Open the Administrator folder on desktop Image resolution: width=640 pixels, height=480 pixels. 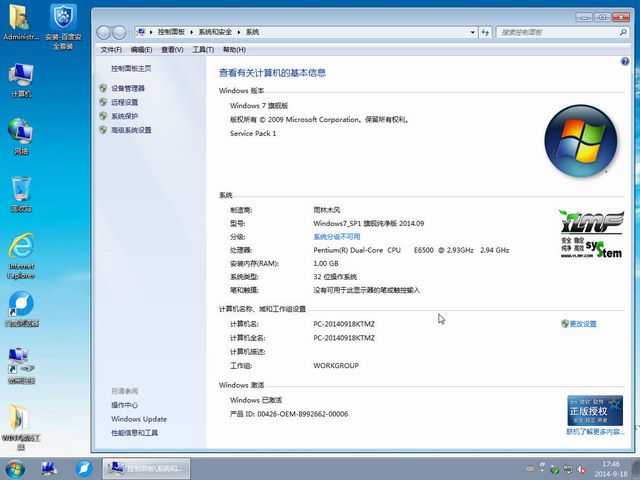click(20, 22)
